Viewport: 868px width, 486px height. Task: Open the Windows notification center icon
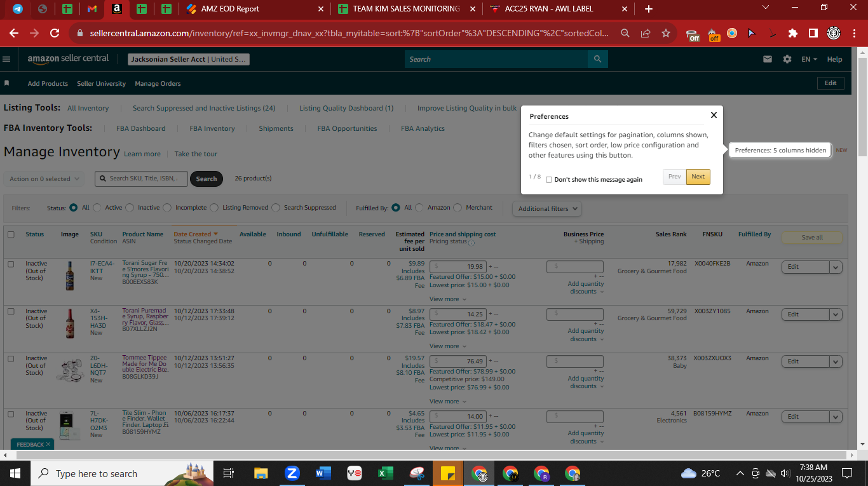coord(847,473)
